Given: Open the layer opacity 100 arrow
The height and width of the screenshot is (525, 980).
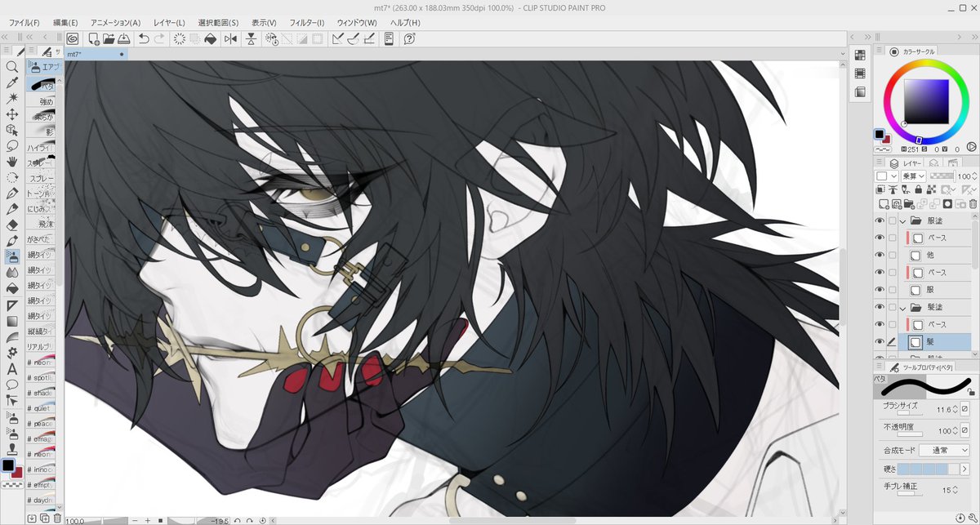Looking at the screenshot, I should click(x=976, y=176).
